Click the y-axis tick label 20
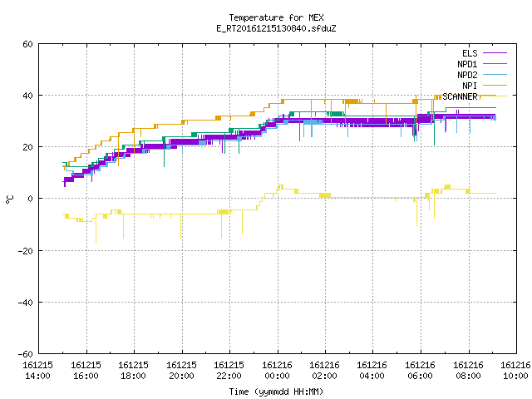 27,147
